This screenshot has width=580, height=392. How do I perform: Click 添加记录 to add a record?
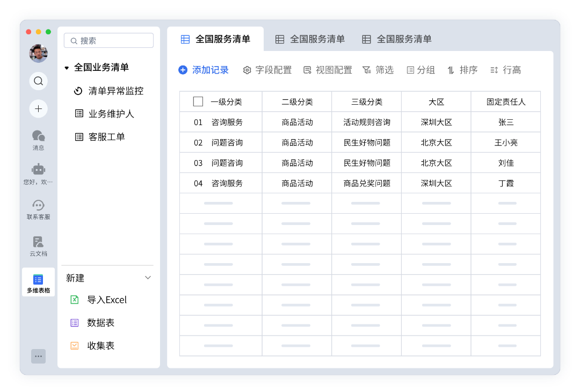[x=204, y=70]
